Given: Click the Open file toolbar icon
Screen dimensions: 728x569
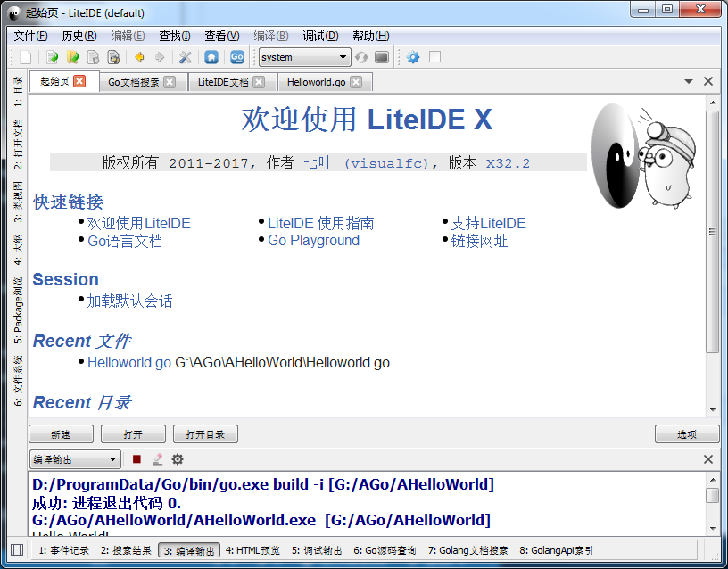Looking at the screenshot, I should tap(52, 57).
